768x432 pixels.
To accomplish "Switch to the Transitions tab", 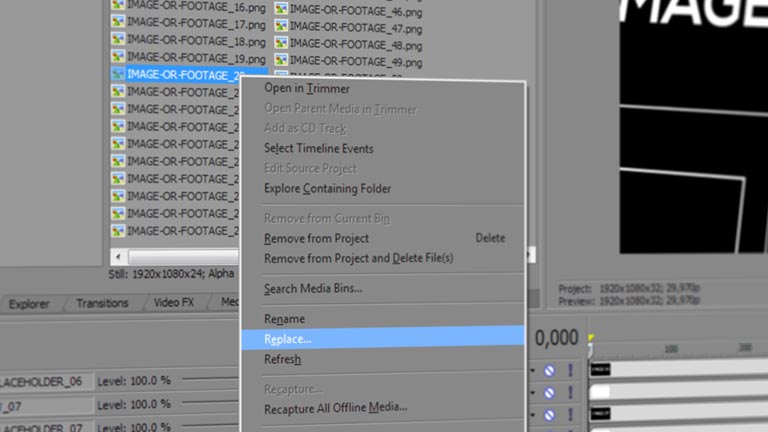I will (x=102, y=303).
